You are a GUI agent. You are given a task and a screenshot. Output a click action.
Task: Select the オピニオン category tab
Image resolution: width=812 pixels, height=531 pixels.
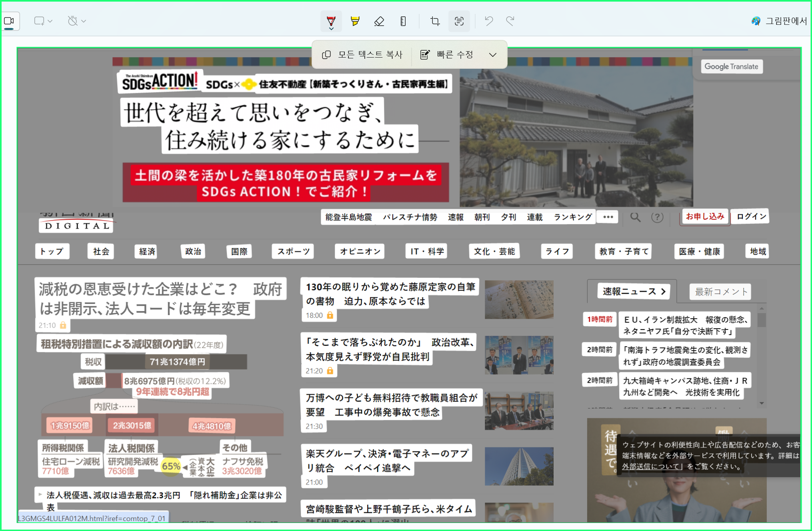[360, 252]
